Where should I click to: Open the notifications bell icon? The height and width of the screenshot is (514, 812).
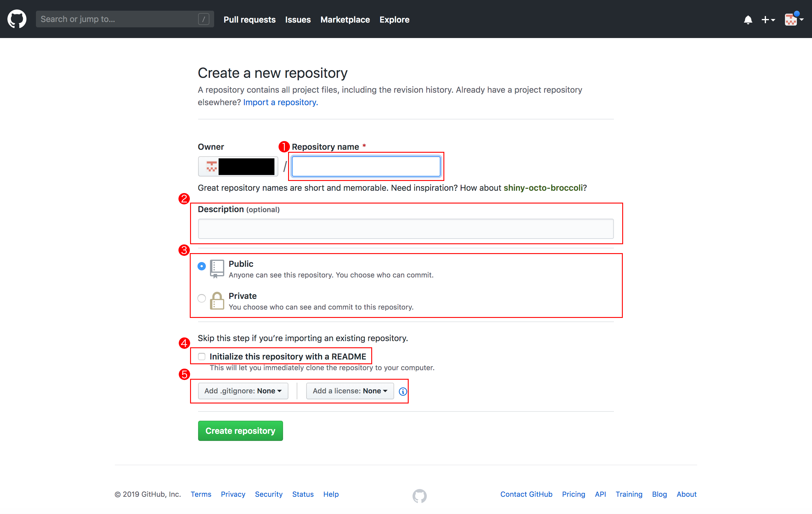pos(748,20)
